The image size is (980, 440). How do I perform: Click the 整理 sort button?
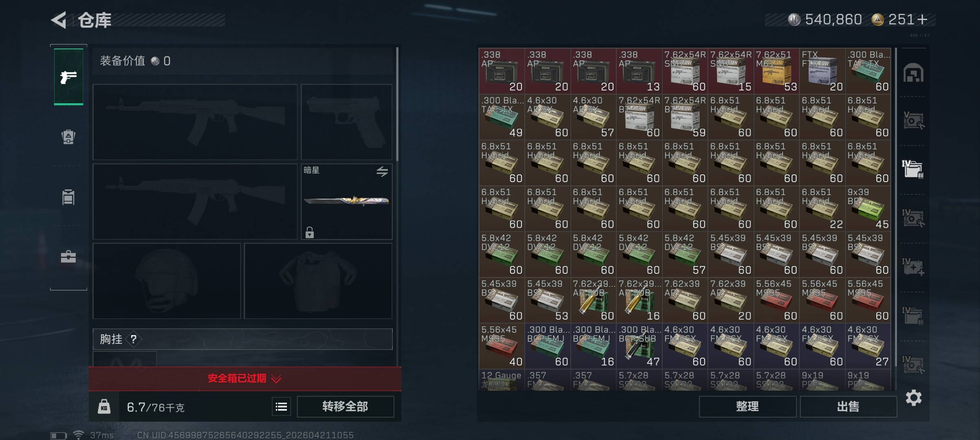(747, 407)
